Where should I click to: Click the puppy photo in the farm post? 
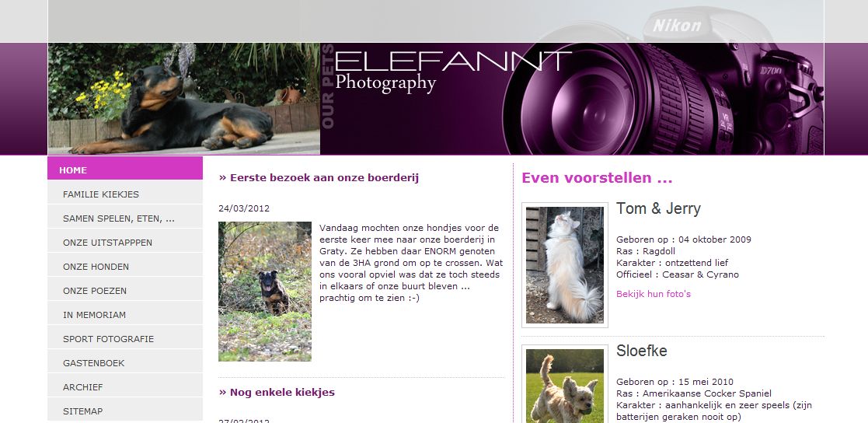pyautogui.click(x=265, y=292)
